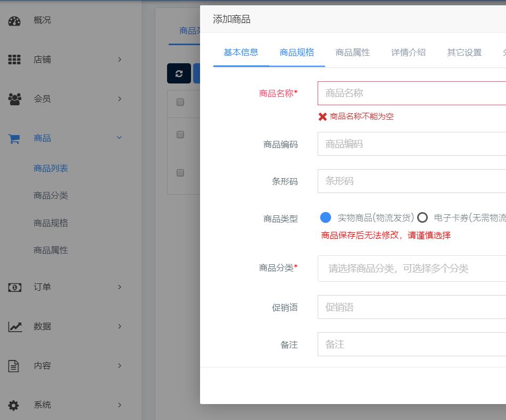Click the 商品类型 field label

[280, 219]
